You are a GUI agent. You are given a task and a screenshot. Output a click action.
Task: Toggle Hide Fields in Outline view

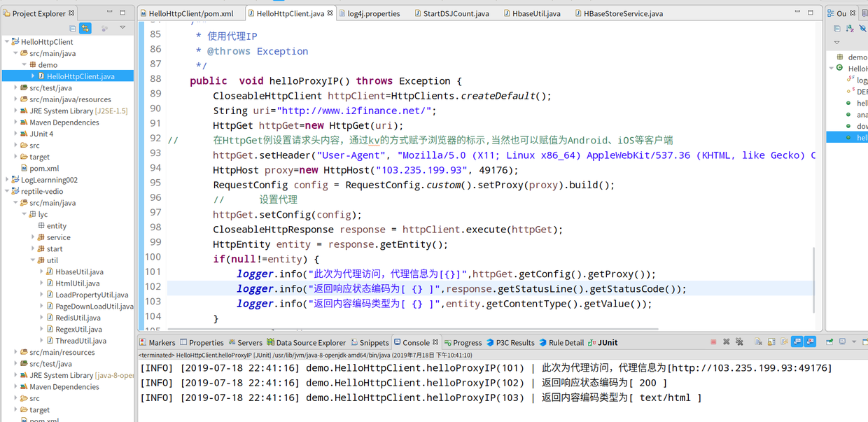(x=863, y=29)
